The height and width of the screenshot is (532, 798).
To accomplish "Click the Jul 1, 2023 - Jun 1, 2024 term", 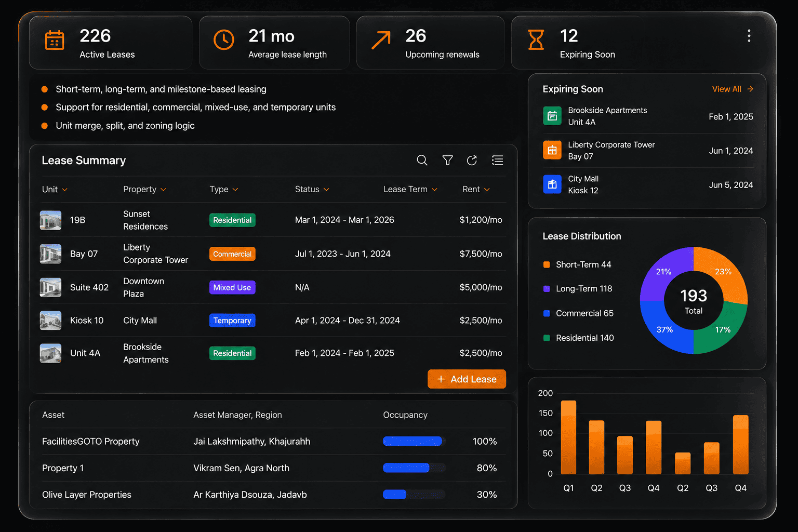I will [343, 254].
